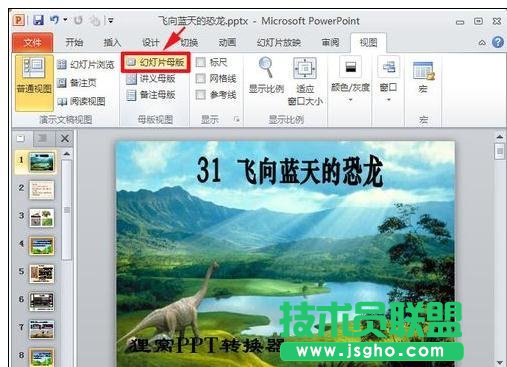Select slide 6 thumbnail
507x367 pixels.
[42, 301]
